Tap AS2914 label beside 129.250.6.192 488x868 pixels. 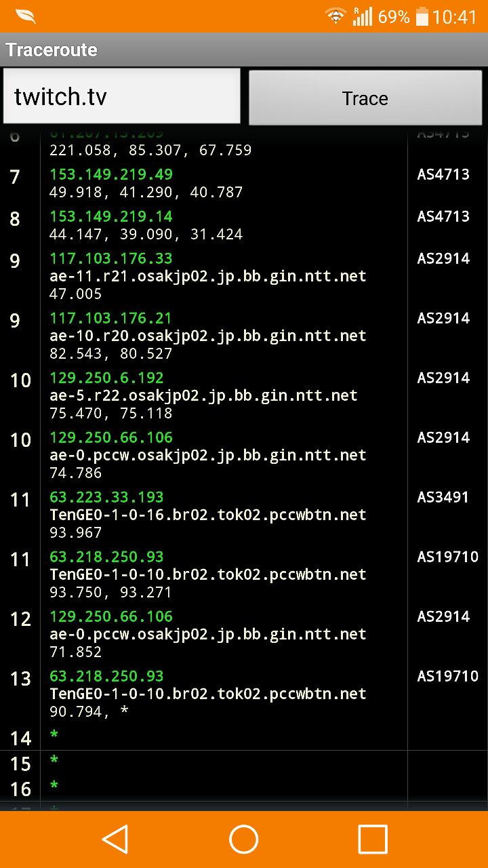click(x=443, y=378)
